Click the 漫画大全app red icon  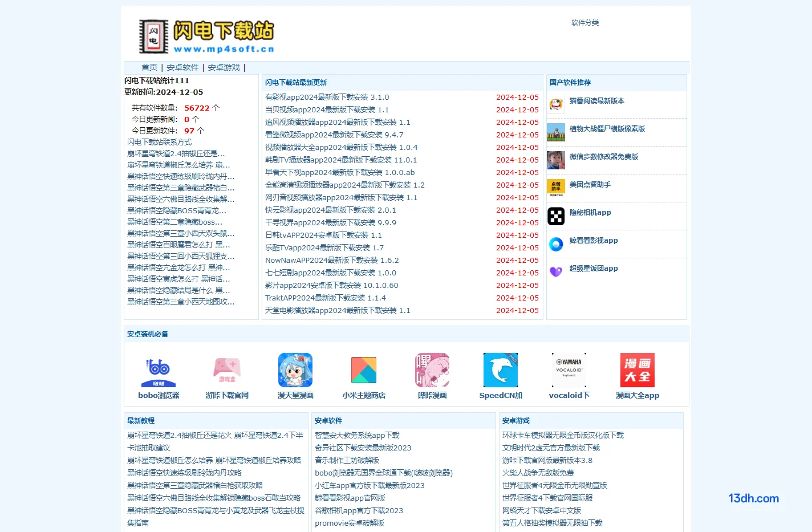638,370
